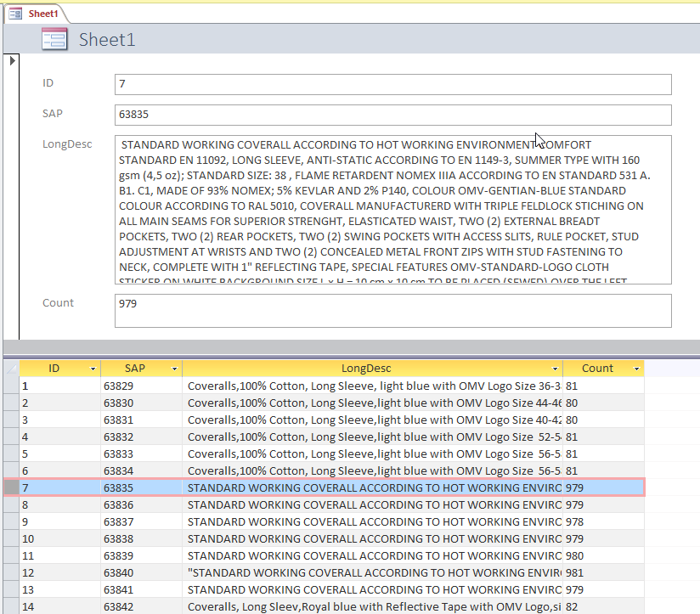Click into the LongDesc text box
Image resolution: width=700 pixels, height=614 pixels.
point(392,210)
